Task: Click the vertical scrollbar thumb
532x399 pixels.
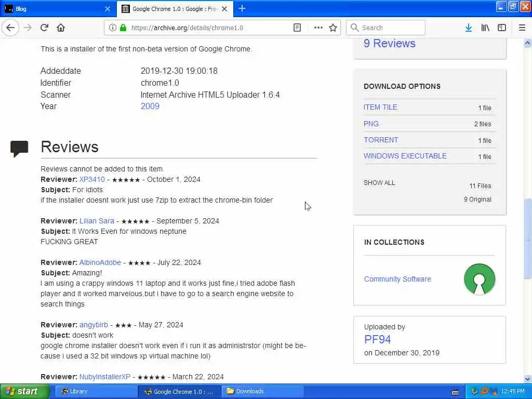Action: [x=528, y=238]
